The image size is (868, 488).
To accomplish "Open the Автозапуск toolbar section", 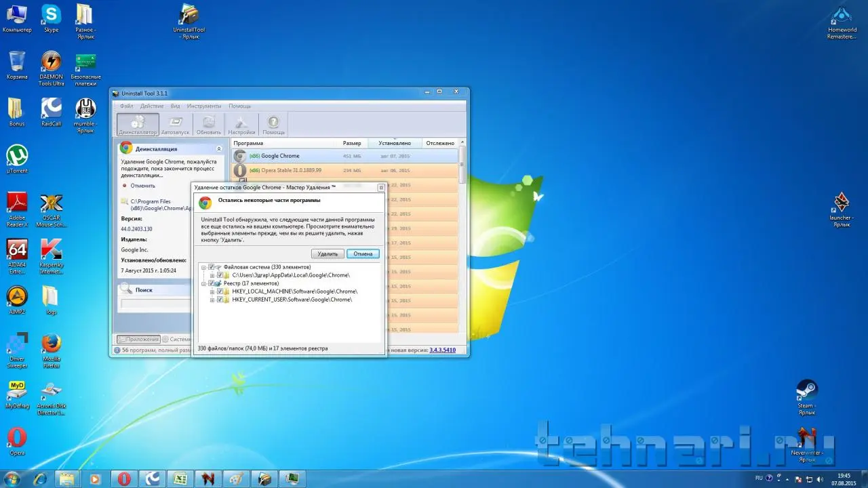I will (x=176, y=125).
